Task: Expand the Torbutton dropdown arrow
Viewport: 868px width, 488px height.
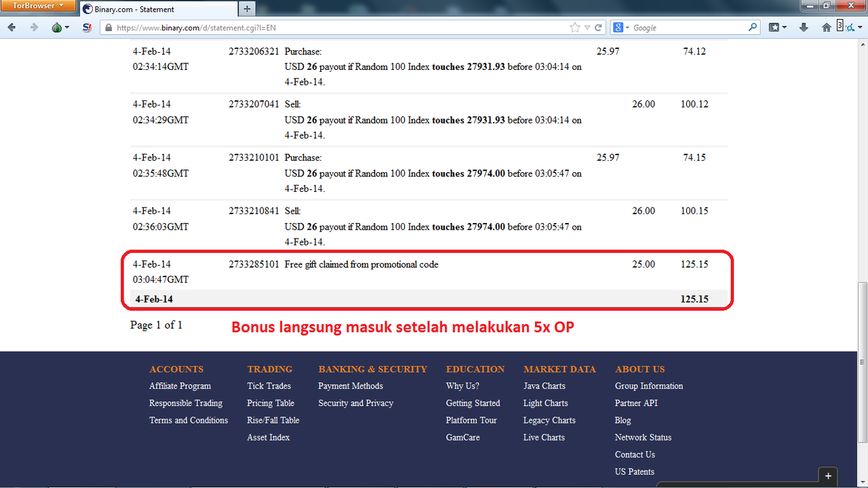Action: coord(67,28)
